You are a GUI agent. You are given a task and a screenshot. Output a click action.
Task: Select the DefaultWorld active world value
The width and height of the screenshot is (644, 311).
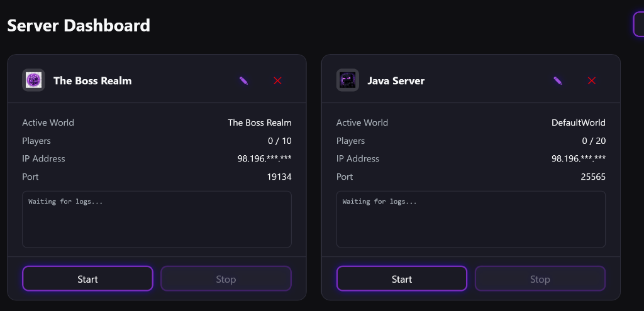(579, 123)
